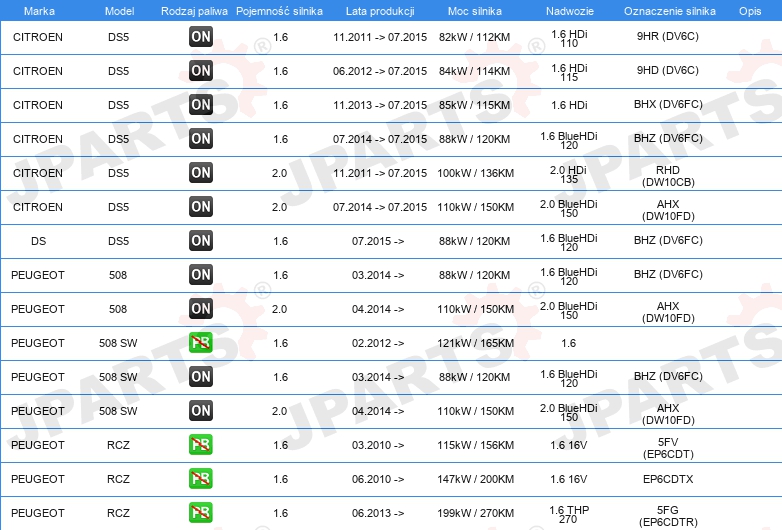Screen dimensions: 782x530
Task: Click the ON icon in the Peugeot 508 SW 1.6 BlueHDi row
Action: (201, 376)
